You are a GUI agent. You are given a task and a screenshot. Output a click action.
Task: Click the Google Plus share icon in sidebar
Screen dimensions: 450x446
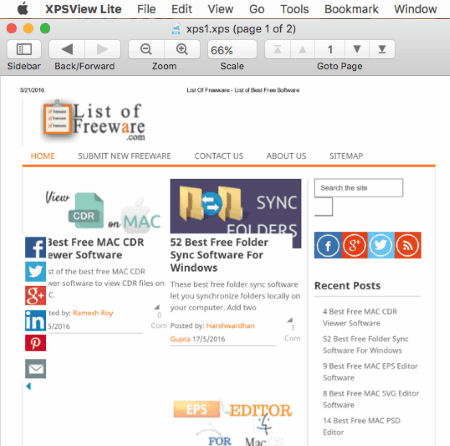tap(35, 295)
